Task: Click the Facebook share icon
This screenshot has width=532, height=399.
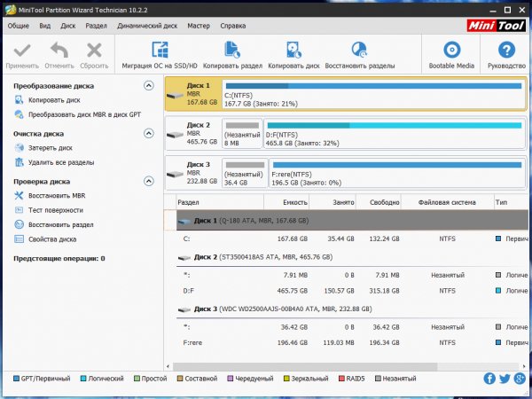Action: (x=489, y=379)
